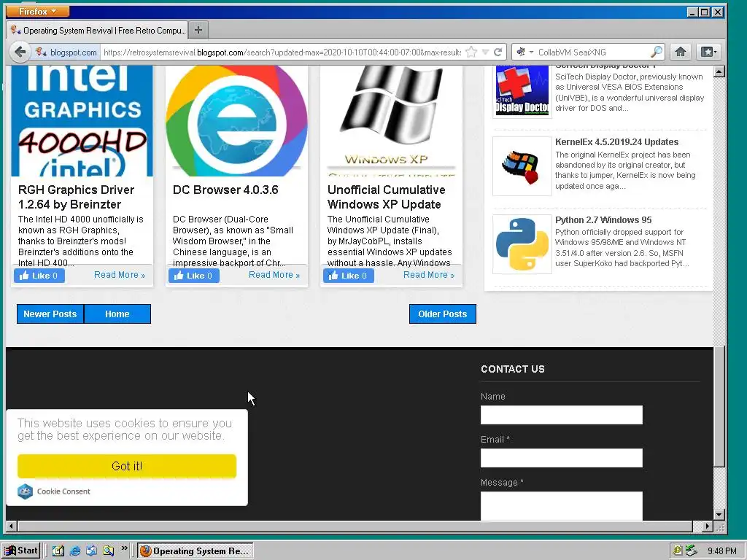747x560 pixels.
Task: Click the Python logo thumbnail
Action: tap(522, 244)
